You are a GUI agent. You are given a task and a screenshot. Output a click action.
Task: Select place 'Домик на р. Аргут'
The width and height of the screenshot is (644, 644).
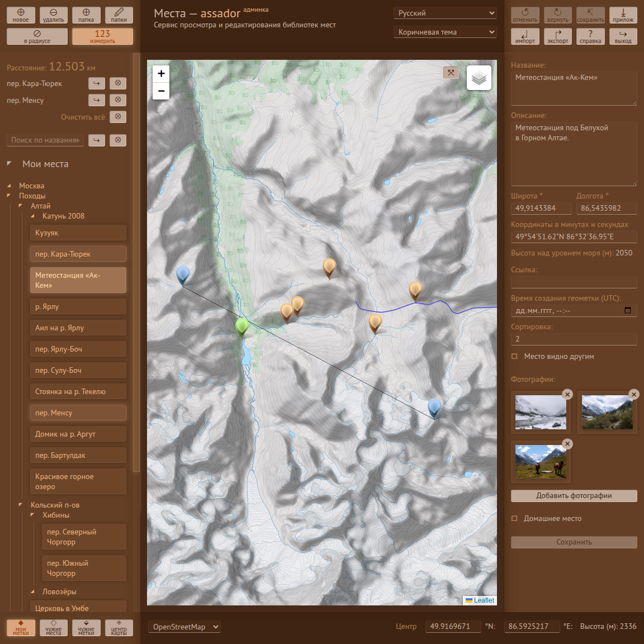pyautogui.click(x=78, y=434)
